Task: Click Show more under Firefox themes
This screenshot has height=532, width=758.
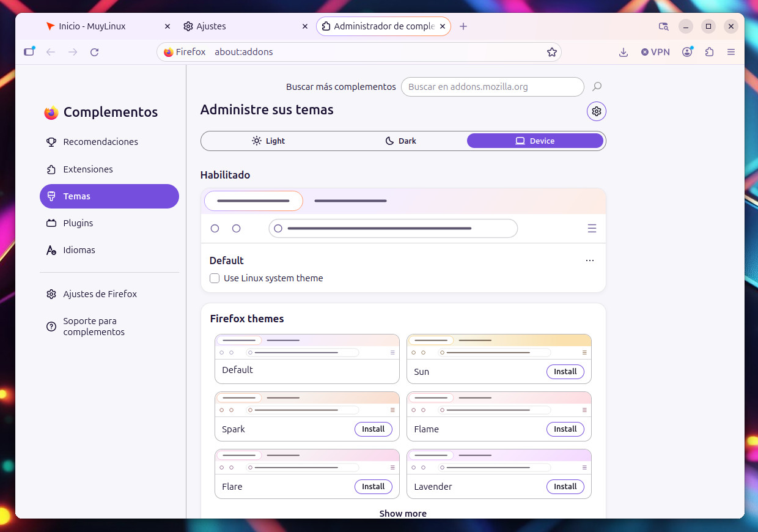Action: (403, 514)
